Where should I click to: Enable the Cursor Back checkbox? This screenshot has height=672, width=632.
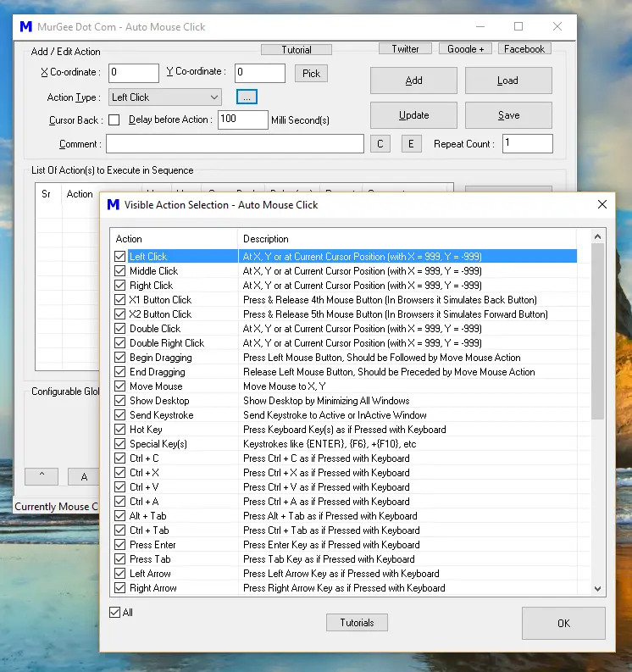point(114,120)
